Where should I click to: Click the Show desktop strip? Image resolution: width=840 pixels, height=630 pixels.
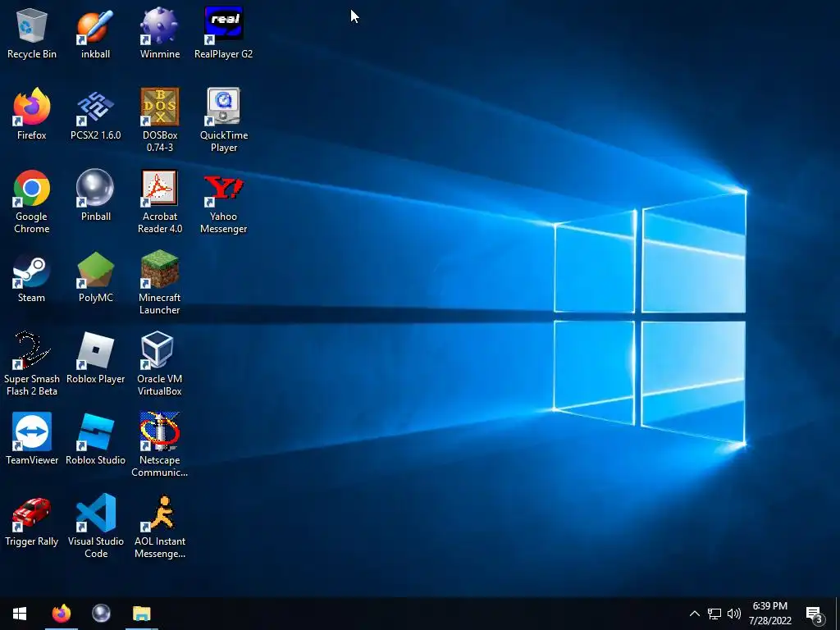pyautogui.click(x=838, y=614)
